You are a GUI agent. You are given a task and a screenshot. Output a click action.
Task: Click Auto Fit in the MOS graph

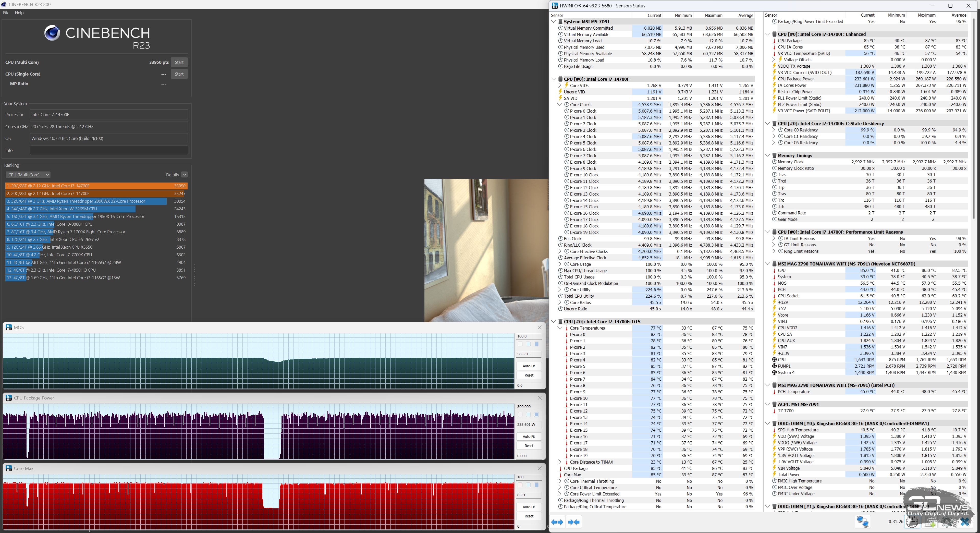click(529, 366)
